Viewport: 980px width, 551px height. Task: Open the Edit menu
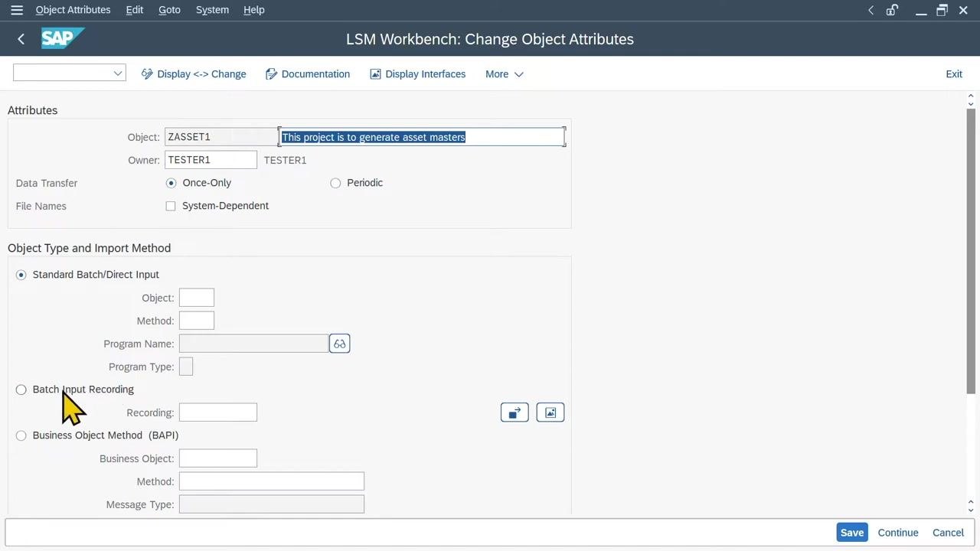pos(135,10)
